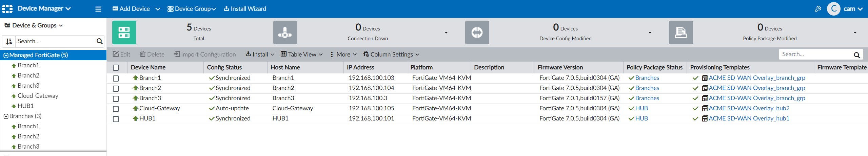Click the table search magnifier icon
Viewport: 868px width, 156px height.
click(857, 54)
